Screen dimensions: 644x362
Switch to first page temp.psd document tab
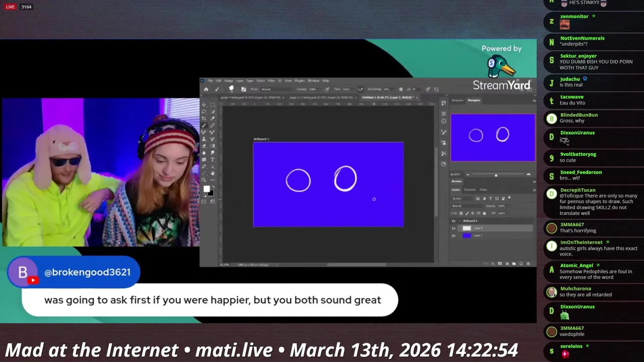250,97
